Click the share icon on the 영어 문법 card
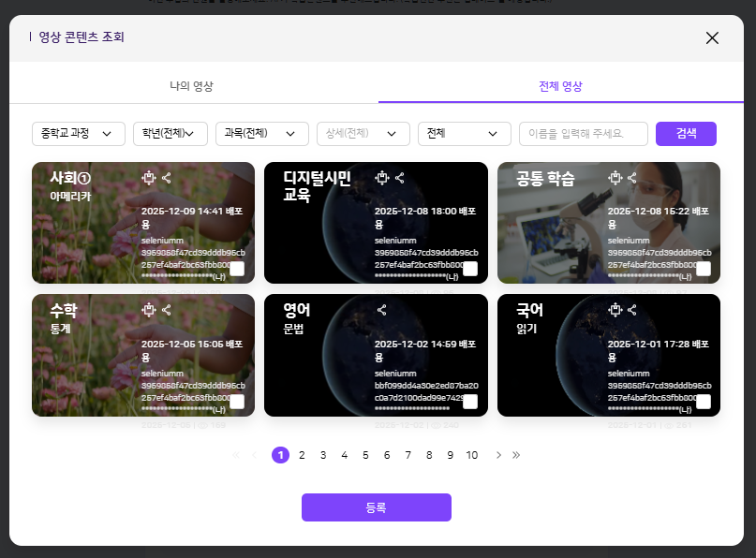The width and height of the screenshot is (756, 558). [381, 309]
